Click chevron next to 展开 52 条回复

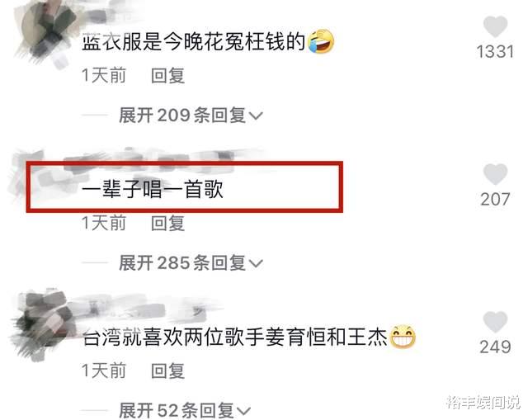(x=244, y=411)
